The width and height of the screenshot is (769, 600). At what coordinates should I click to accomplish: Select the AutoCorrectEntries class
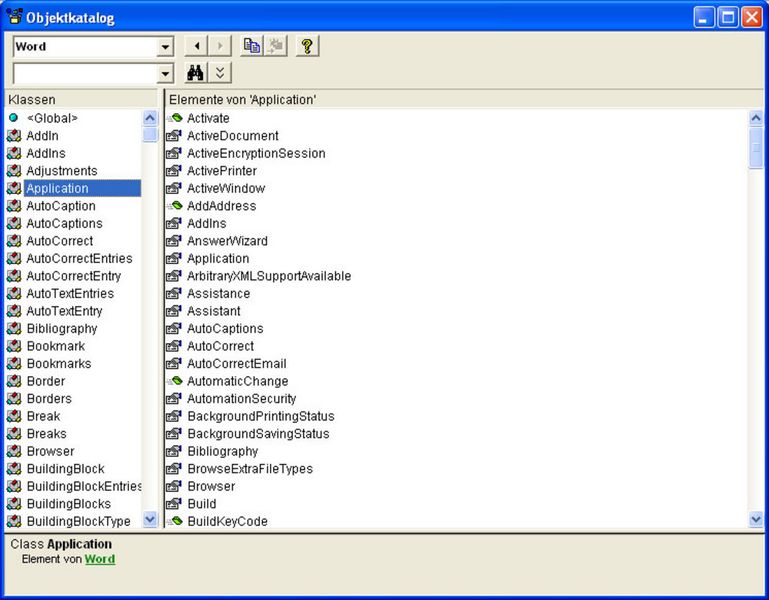[x=79, y=258]
